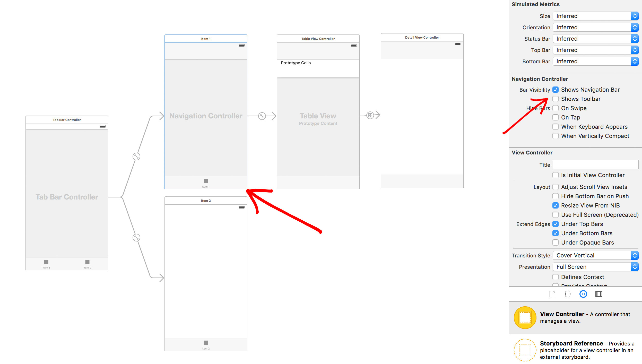Expand the Size simulated metrics dropdown

[x=636, y=16]
